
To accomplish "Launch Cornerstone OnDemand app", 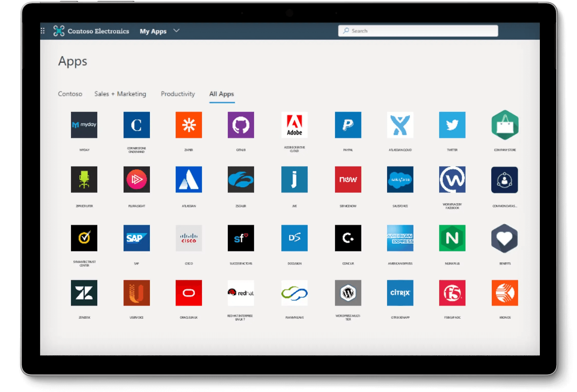I will (136, 125).
